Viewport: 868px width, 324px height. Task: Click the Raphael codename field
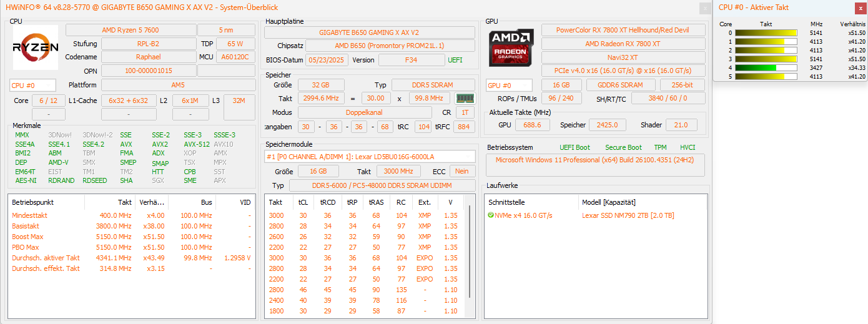tap(148, 57)
